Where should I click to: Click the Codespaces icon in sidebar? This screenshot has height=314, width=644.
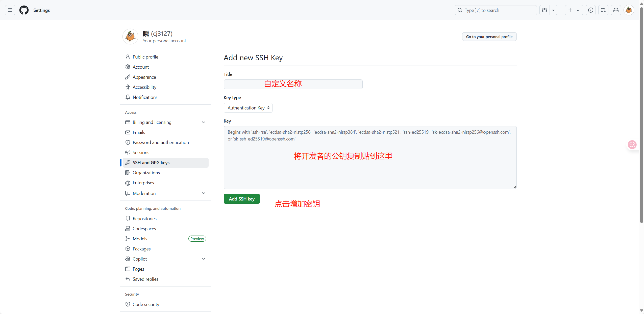coord(128,229)
